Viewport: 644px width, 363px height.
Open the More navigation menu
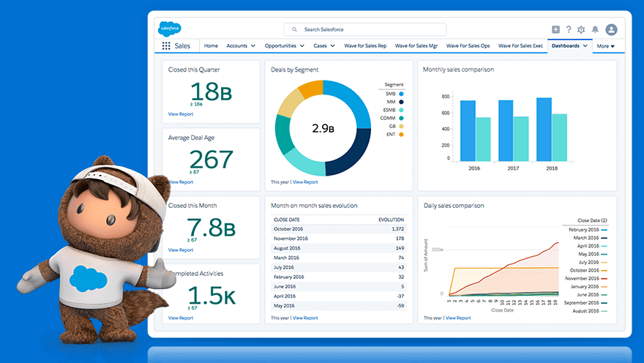[x=605, y=46]
